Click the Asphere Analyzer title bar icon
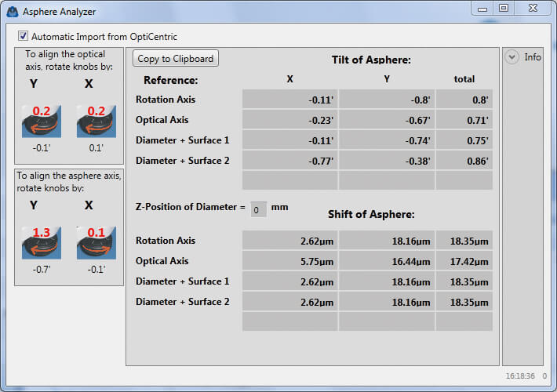Viewport: 557px width, 392px height. (12, 11)
